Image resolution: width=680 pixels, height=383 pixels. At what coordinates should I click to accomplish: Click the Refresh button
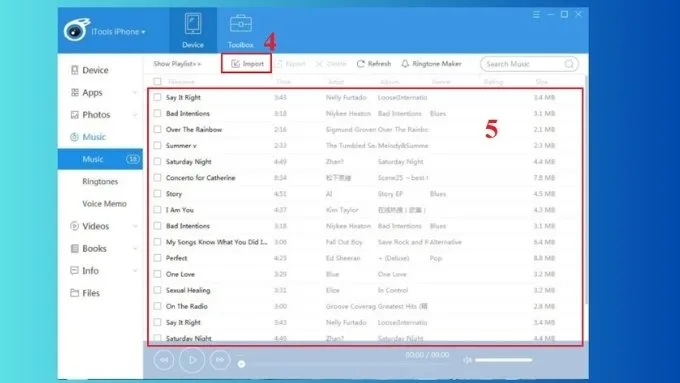coord(374,64)
